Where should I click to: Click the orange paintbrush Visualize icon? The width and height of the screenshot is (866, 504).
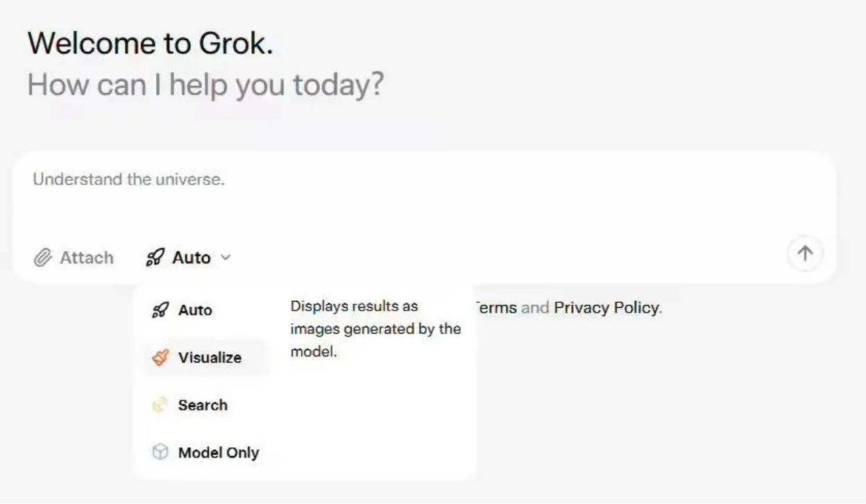pyautogui.click(x=160, y=358)
